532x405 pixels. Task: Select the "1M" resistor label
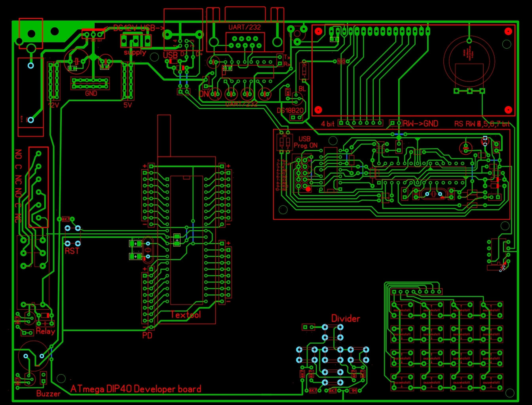[x=353, y=391]
